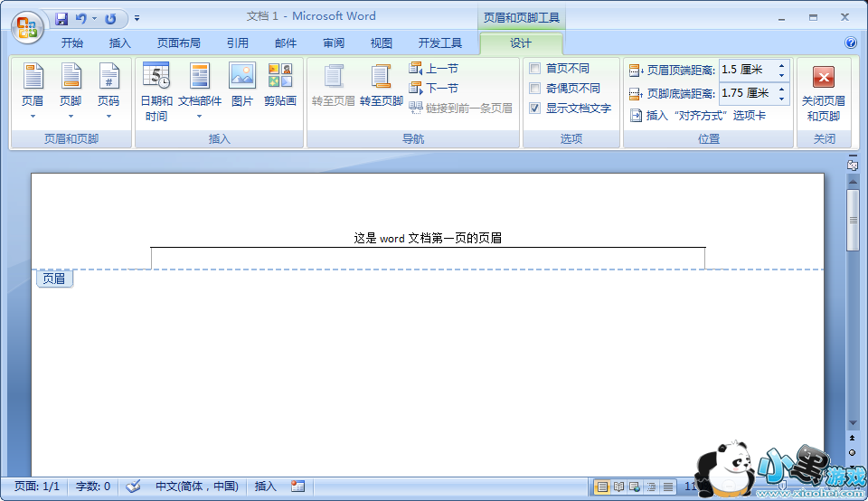Open the select browse object button
Screen dimensions: 868x501
pyautogui.click(x=853, y=453)
